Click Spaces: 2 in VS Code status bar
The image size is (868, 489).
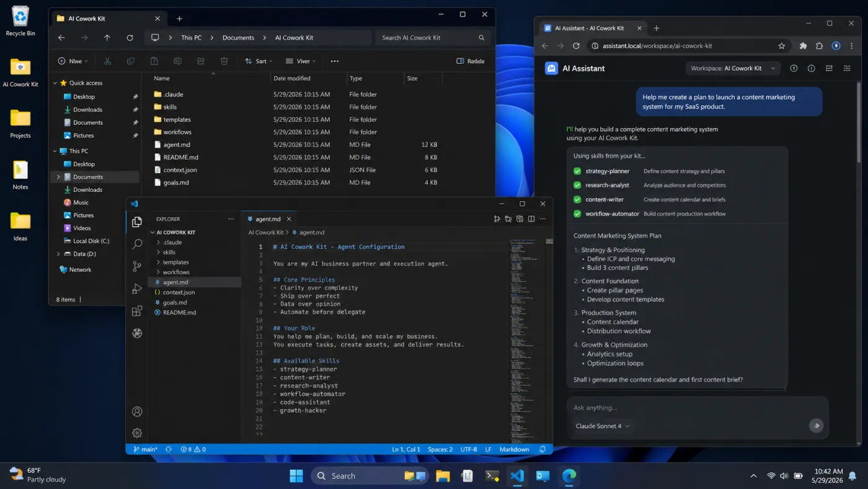[x=440, y=449]
